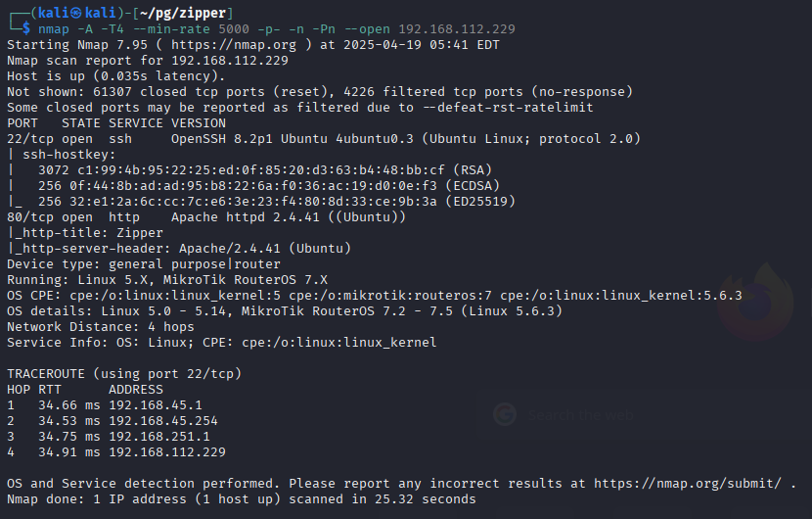Click the ED25519 hostkey fingerprint line

click(261, 202)
